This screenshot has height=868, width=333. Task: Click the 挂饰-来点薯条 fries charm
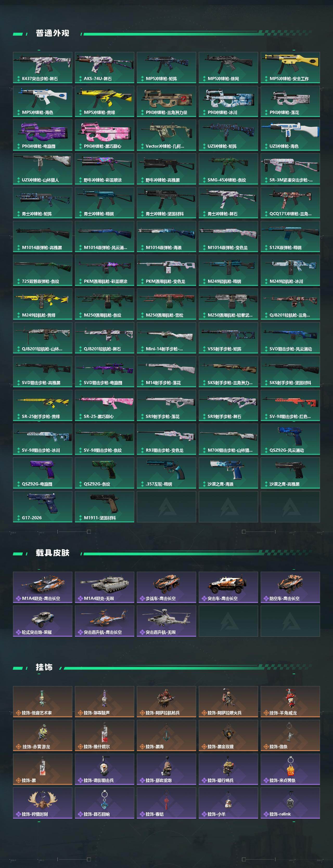coord(290,769)
